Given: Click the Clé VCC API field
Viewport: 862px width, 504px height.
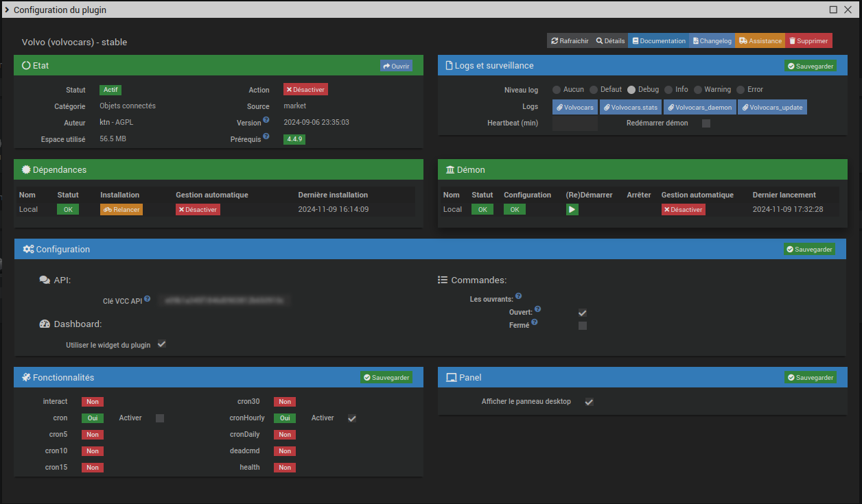Looking at the screenshot, I should tap(224, 300).
